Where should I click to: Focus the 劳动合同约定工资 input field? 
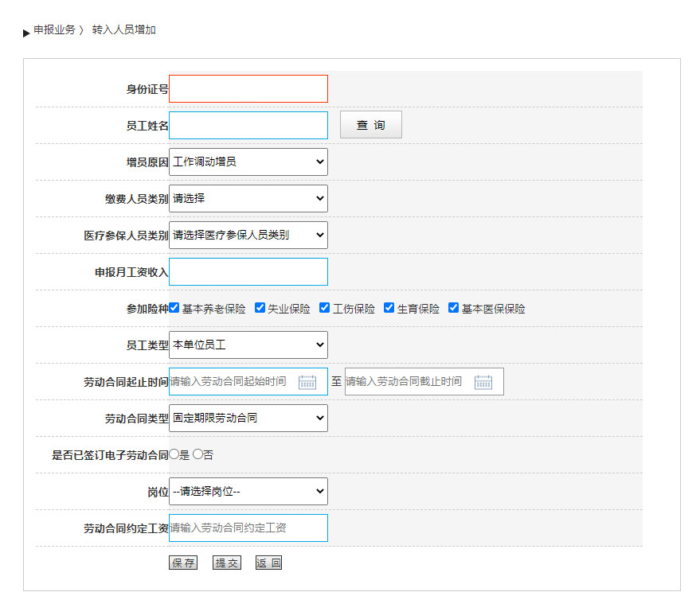click(248, 528)
